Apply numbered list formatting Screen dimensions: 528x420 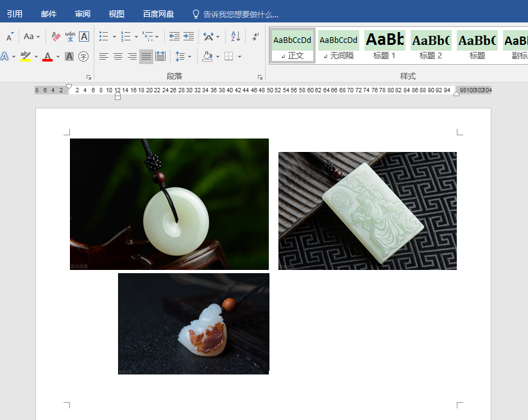(126, 37)
